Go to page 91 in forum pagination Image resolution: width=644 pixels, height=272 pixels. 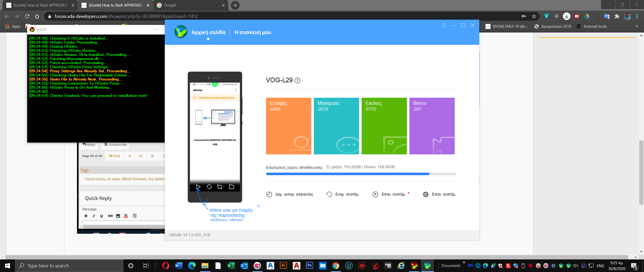(x=152, y=156)
